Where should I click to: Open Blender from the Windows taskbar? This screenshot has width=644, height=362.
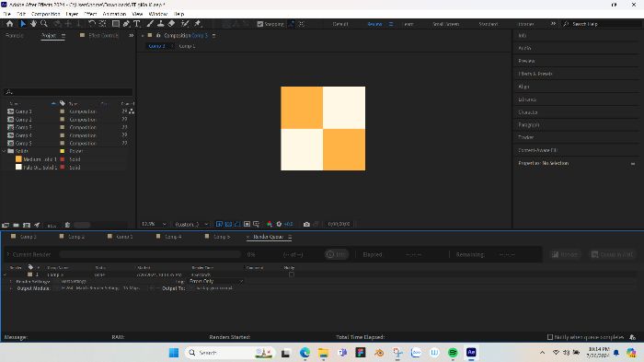[379, 353]
